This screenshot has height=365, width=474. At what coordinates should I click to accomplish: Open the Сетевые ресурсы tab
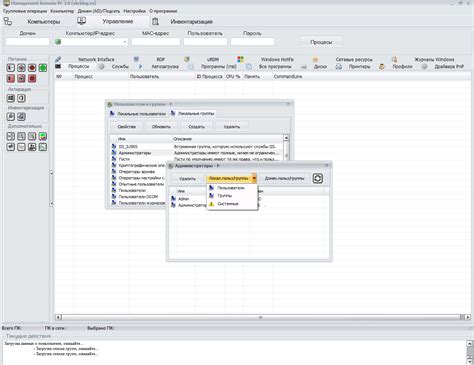point(354,59)
